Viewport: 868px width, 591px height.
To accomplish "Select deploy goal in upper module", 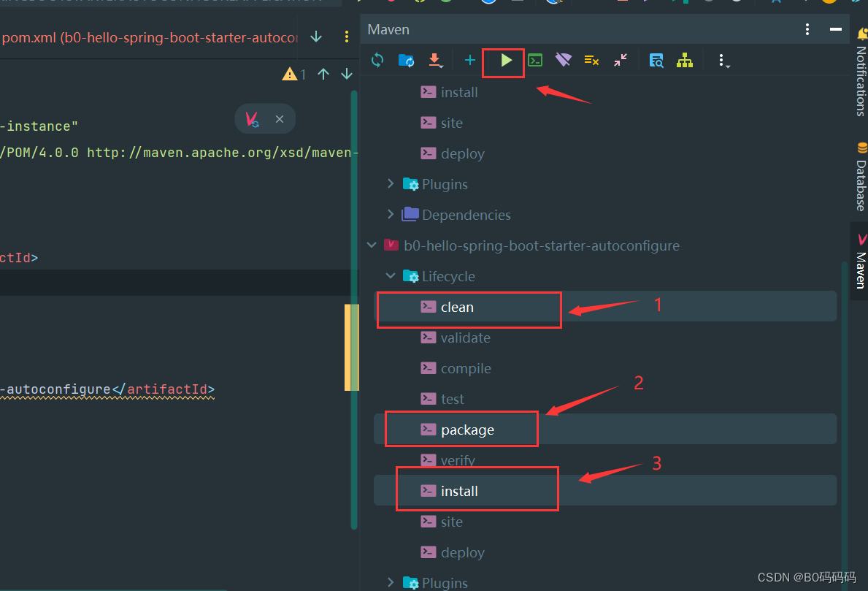I will tap(605, 153).
